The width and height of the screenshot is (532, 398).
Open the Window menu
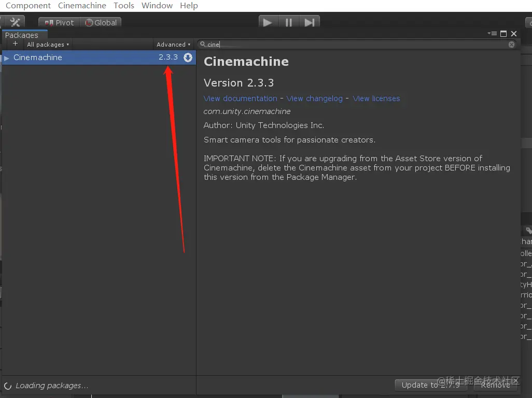click(x=157, y=5)
